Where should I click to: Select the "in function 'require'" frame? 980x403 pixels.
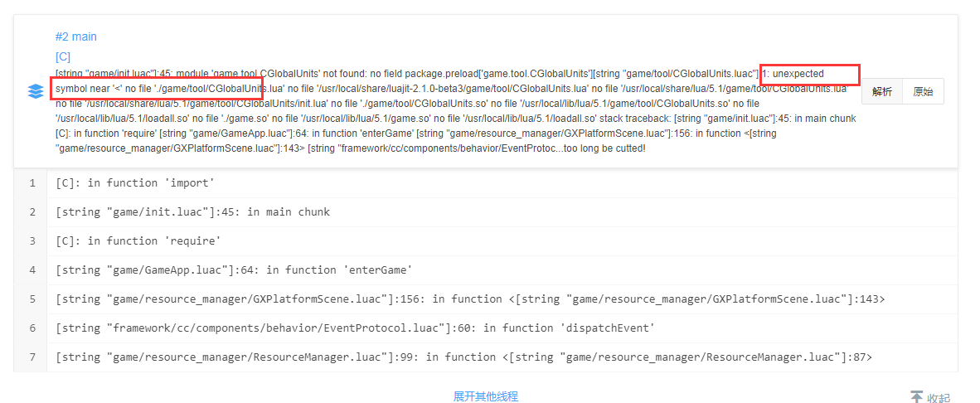[x=138, y=240]
